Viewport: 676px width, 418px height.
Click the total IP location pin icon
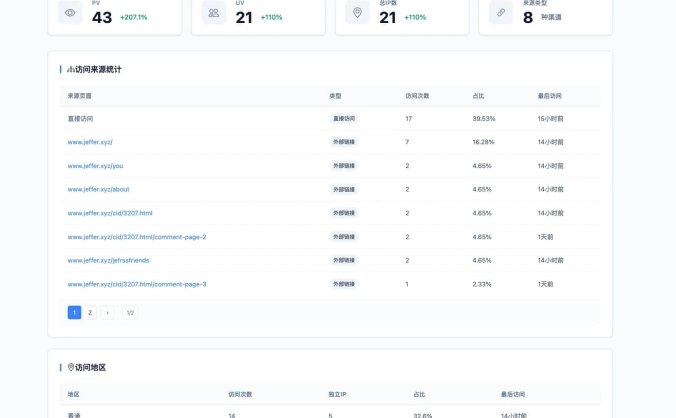pyautogui.click(x=357, y=13)
